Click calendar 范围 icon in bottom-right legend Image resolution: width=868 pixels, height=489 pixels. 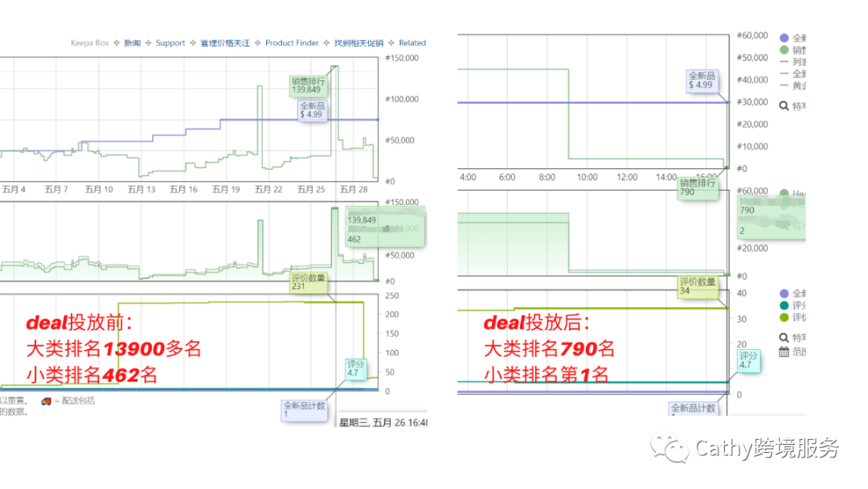784,351
